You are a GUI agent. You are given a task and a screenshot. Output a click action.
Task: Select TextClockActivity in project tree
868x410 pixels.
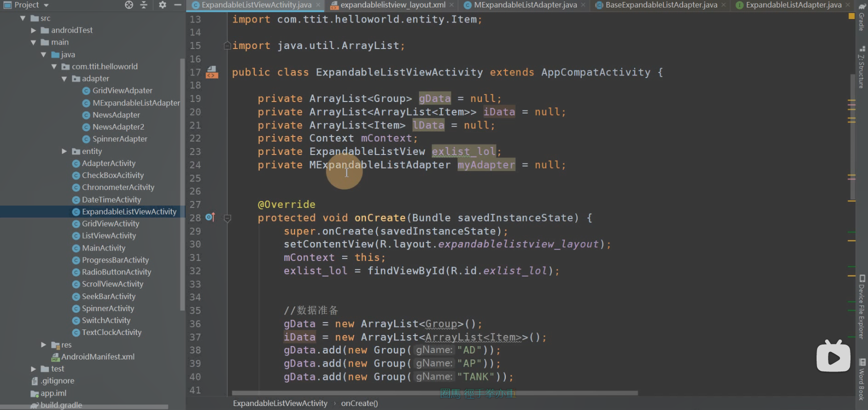(107, 332)
